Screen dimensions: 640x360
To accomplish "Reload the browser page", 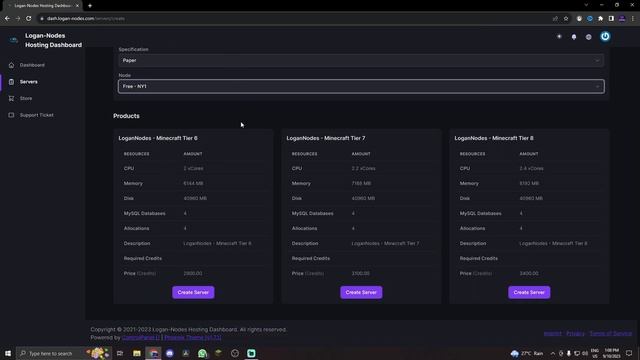I will coord(29,18).
